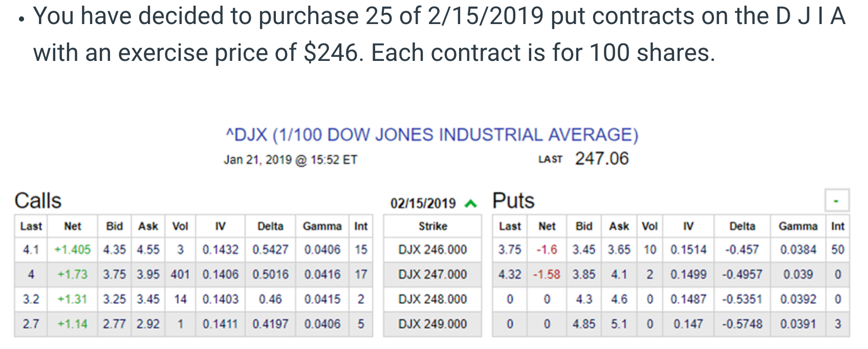Screen dimensions: 868x349
Task: Click the Puts ask price 5.1
Action: click(x=619, y=324)
